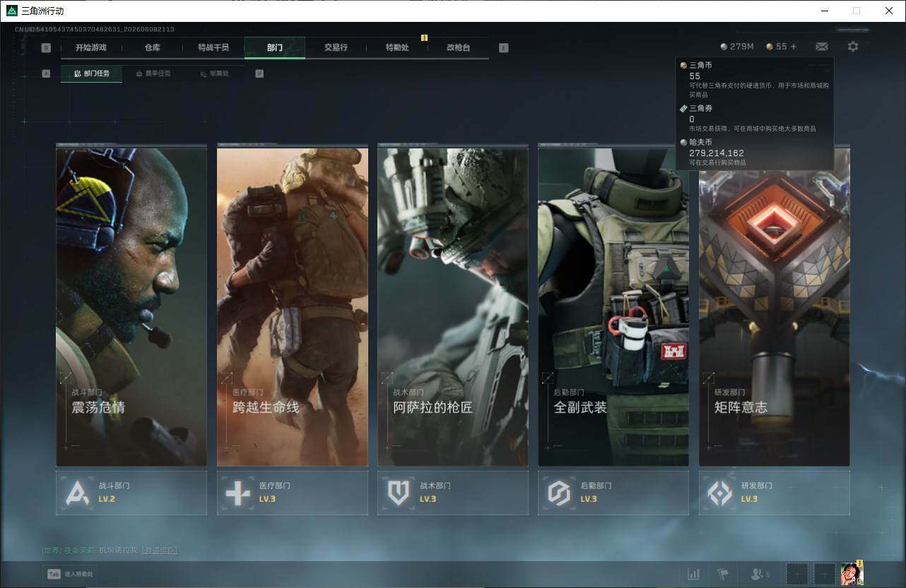Click the 55 三角币 balance
The width and height of the screenshot is (906, 588).
[777, 47]
